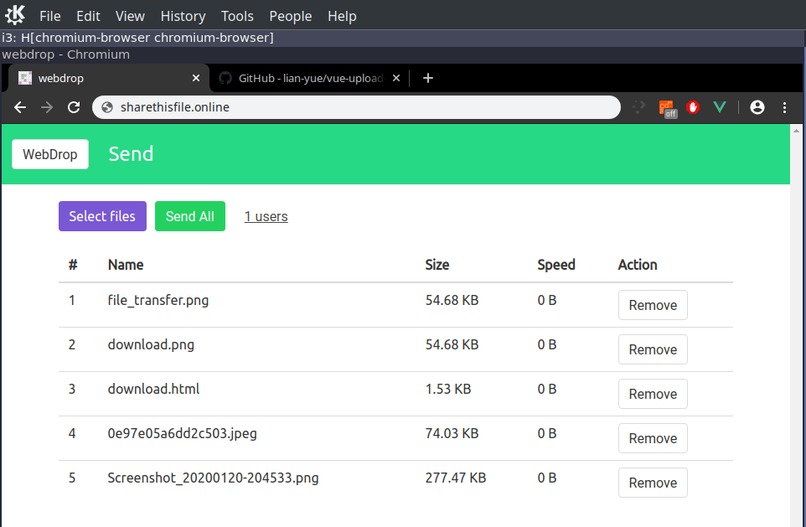Click the download.html file name
Screen dimensions: 806x527
[x=154, y=389]
